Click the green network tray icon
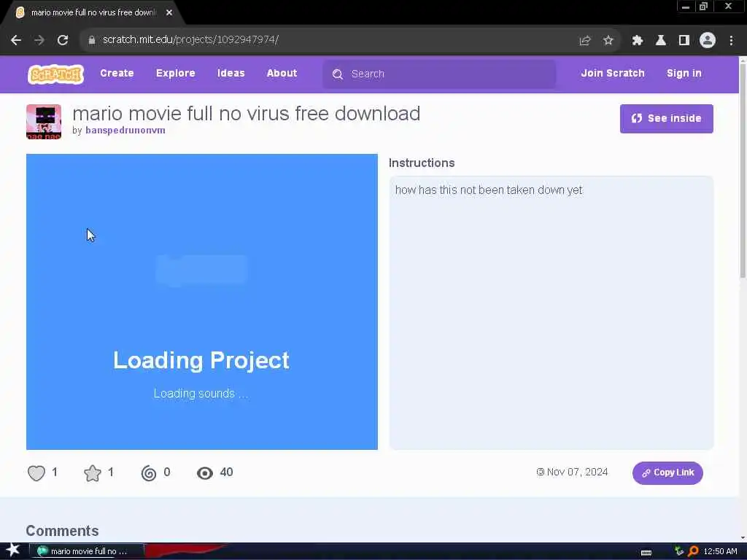 coord(679,551)
